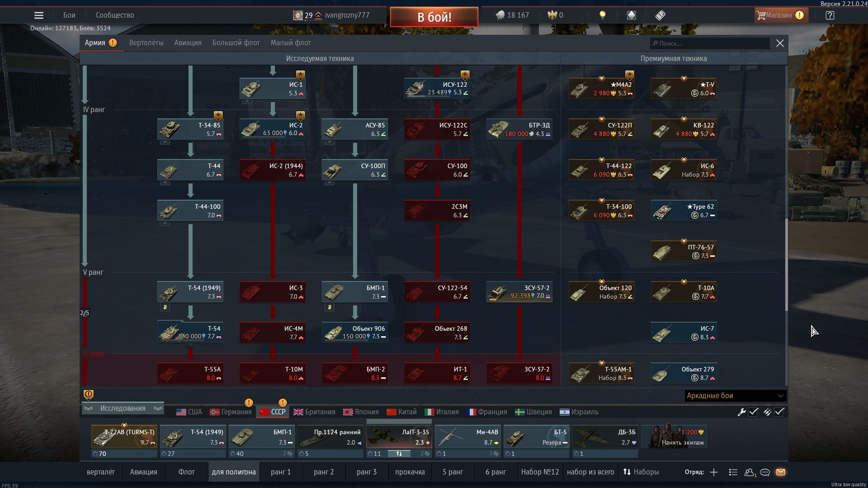Switch to the Вертолёты tab
Screen dimensions: 868x488
[x=146, y=43]
